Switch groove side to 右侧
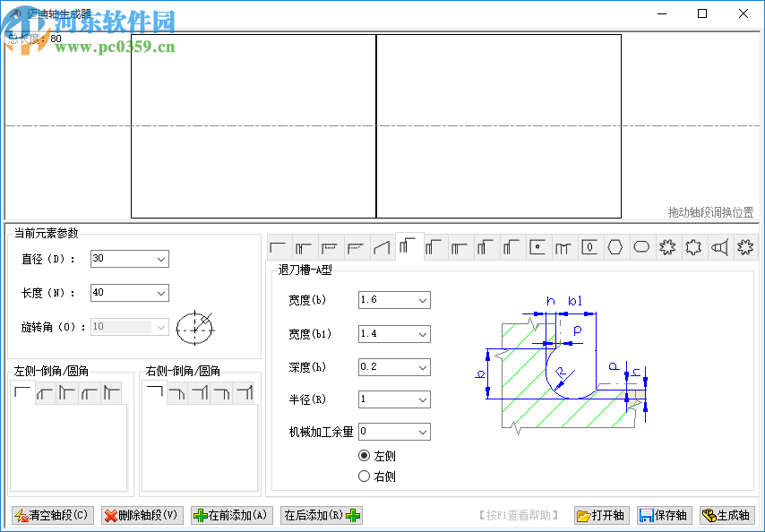Viewport: 765px width, 532px height. pos(364,476)
